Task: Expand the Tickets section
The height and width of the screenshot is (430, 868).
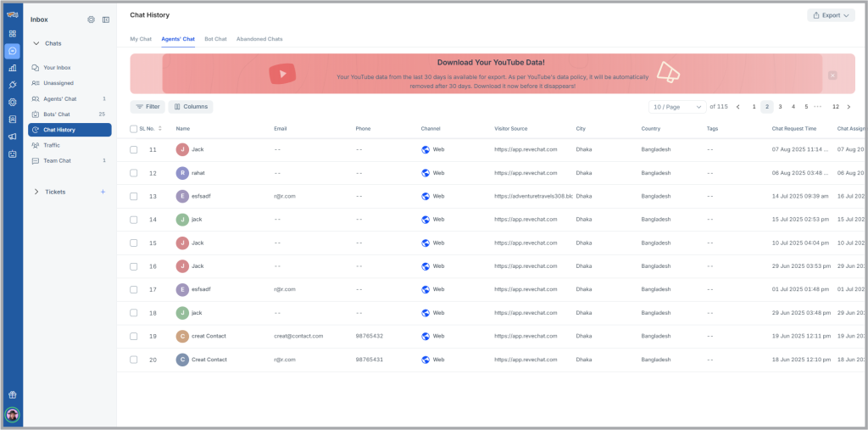Action: tap(36, 192)
